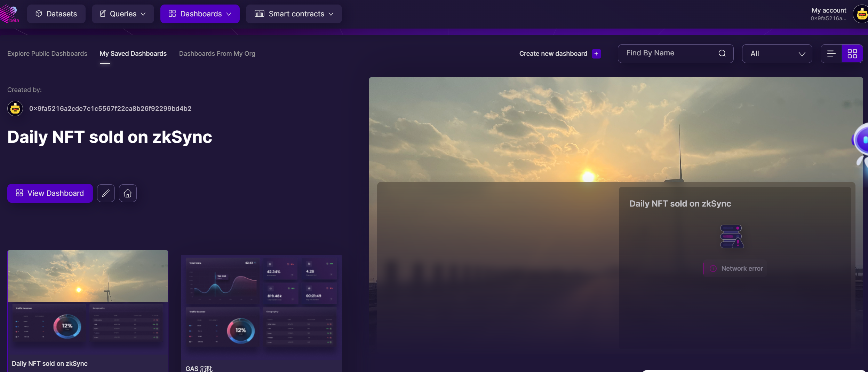Open the GAS dashboard card thumbnail
Viewport: 868px width, 372px height.
point(261,307)
